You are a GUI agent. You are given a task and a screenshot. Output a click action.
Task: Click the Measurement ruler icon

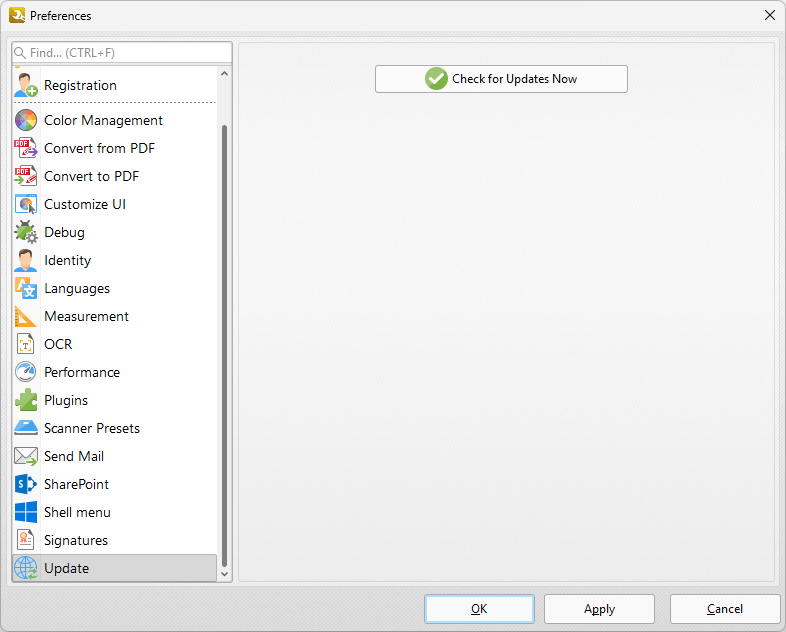(26, 316)
